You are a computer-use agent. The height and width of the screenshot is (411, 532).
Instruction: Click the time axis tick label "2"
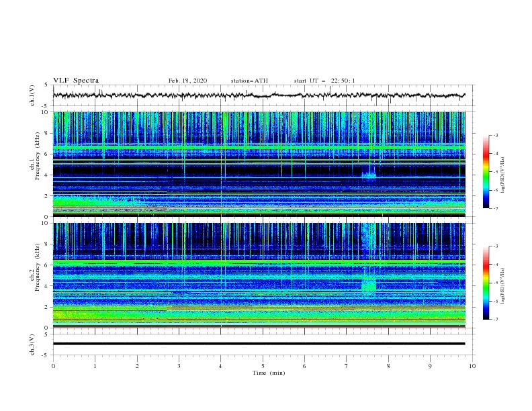click(137, 366)
